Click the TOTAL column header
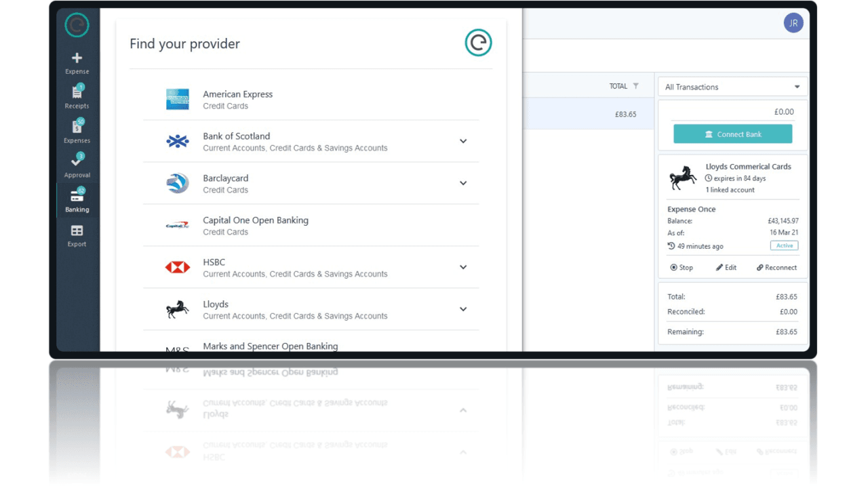The height and width of the screenshot is (488, 868). [x=618, y=86]
